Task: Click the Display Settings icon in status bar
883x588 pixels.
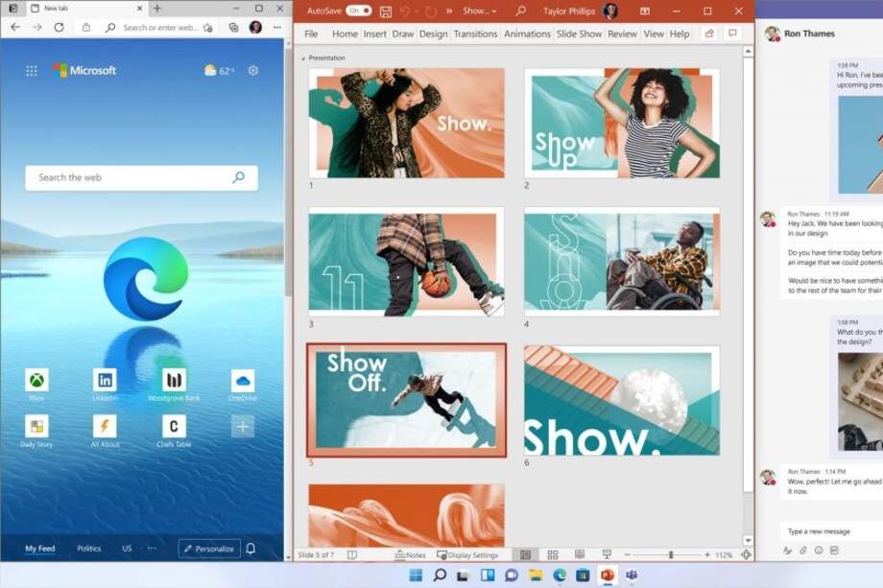Action: click(467, 554)
